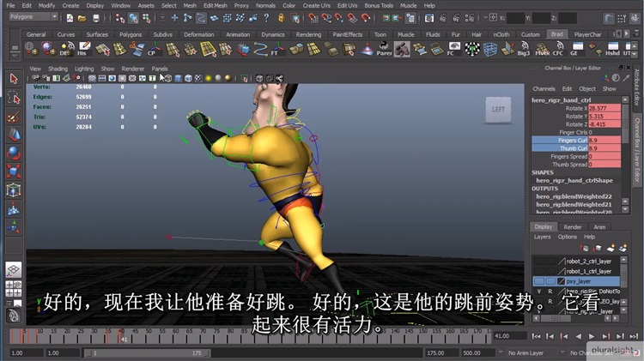Select by hierarchy mode icon

click(x=120, y=18)
